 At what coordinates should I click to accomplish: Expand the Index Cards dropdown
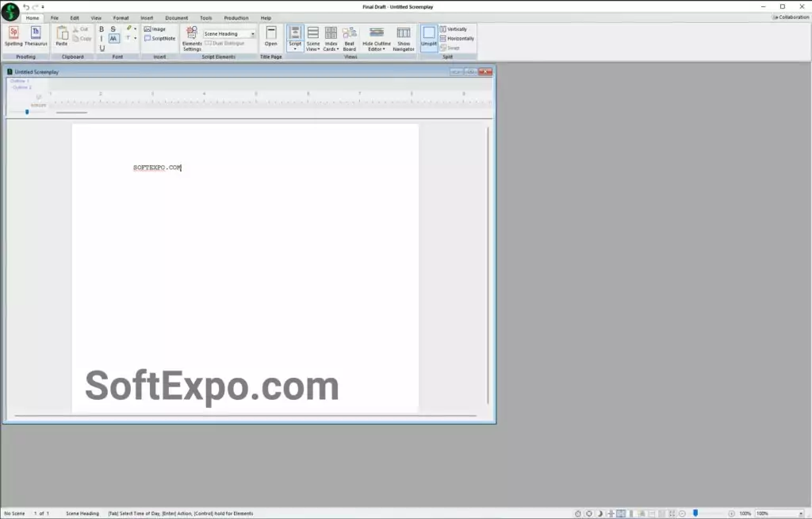(x=331, y=39)
